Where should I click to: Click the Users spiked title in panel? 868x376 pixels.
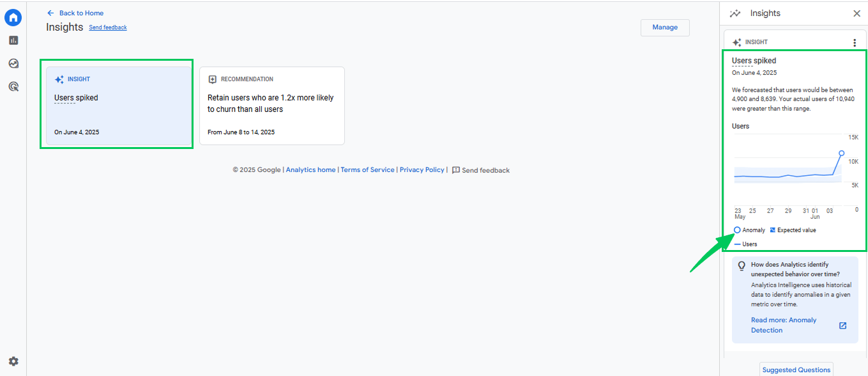pos(754,61)
